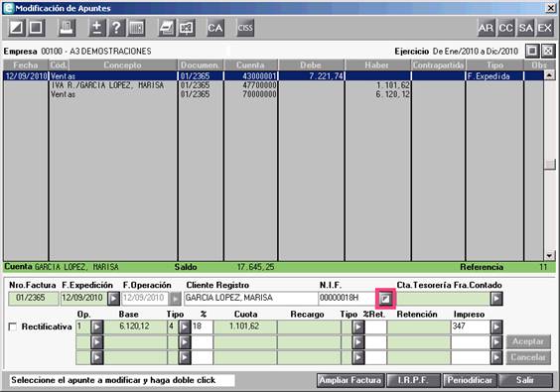Click the Cuota field showing 1.101,62
Viewport: 560px width, 392px height.
click(x=245, y=327)
